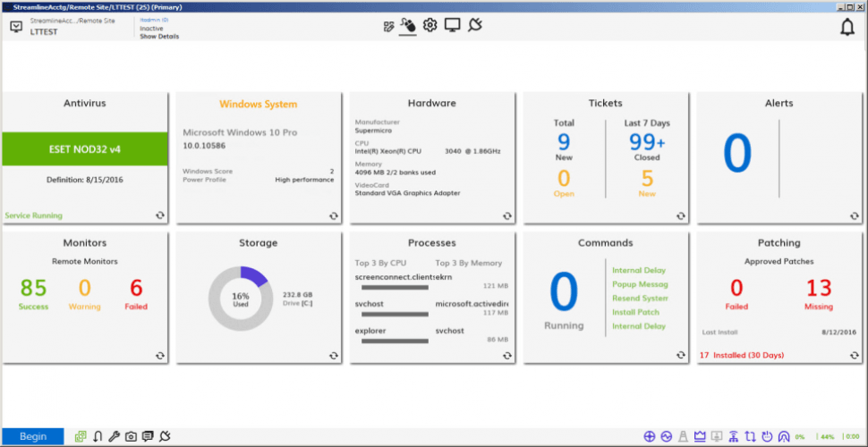Click the camera screenshot icon
The height and width of the screenshot is (447, 868).
click(x=131, y=436)
